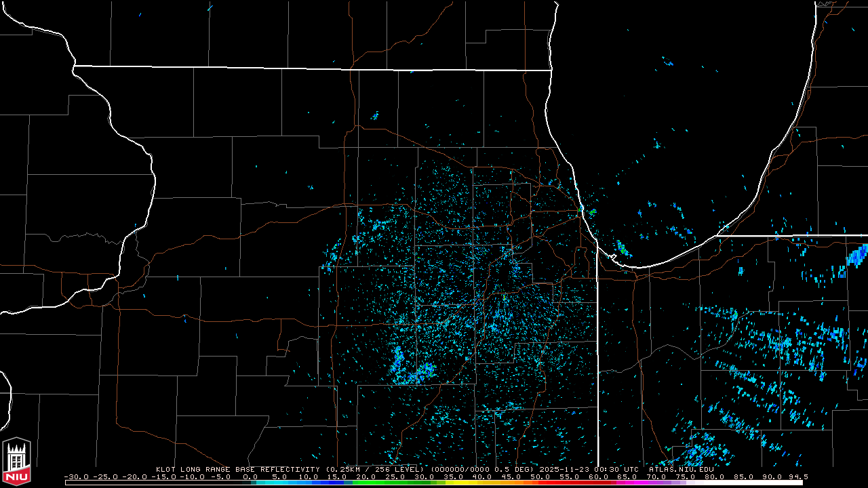The image size is (868, 488).
Task: Click the KLOT Long Range Base Reflectivity title
Action: [x=239, y=469]
